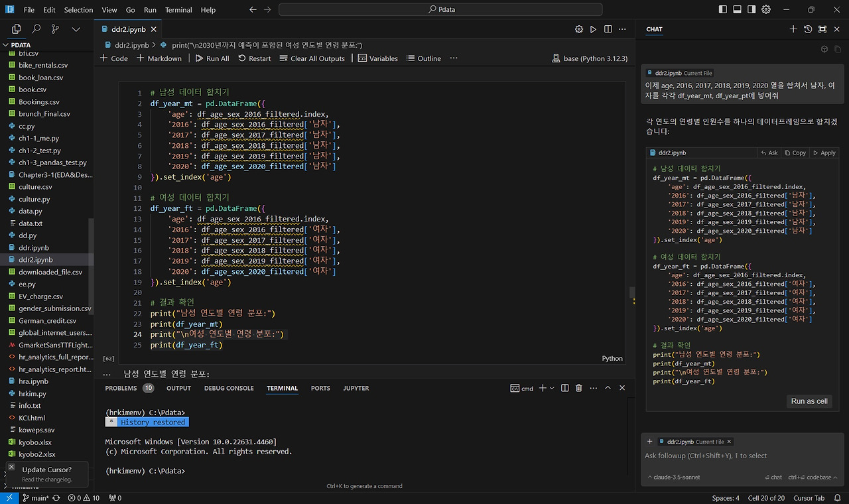Open the claude-3.5-sonnet model selector

(674, 477)
